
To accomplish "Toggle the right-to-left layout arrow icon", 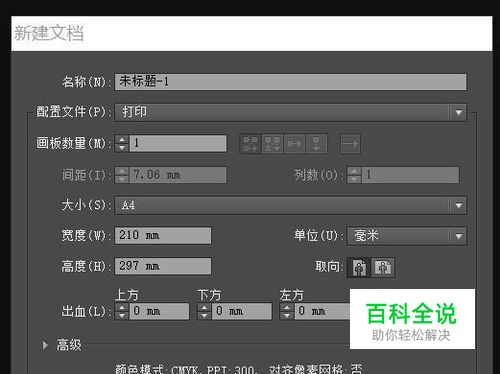I will [350, 144].
